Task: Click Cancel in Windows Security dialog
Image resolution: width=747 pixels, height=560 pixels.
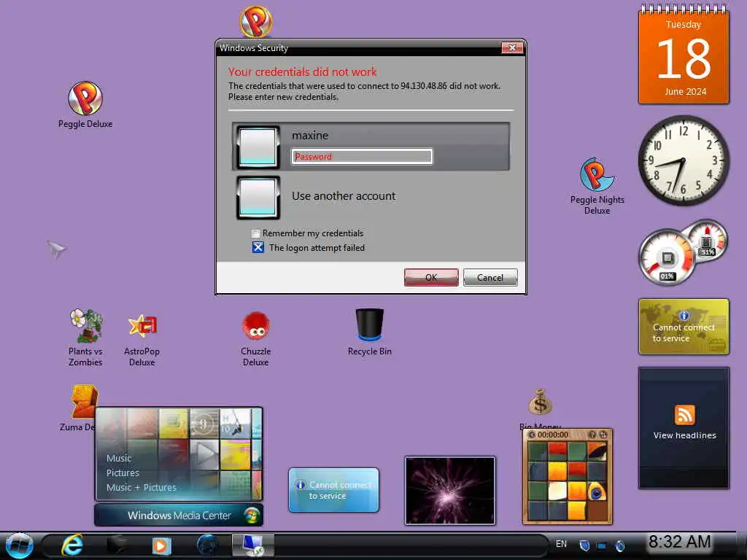Action: (x=490, y=277)
